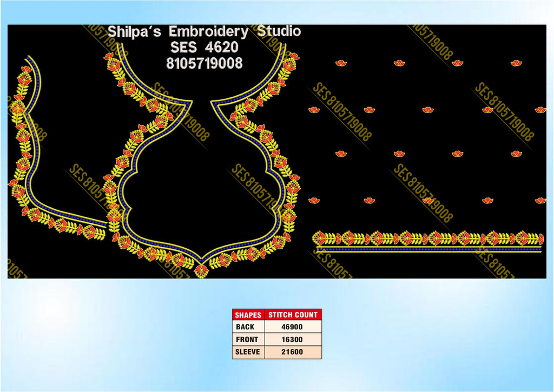Click the back neck embroidery design
The image size is (554, 392).
click(x=202, y=161)
